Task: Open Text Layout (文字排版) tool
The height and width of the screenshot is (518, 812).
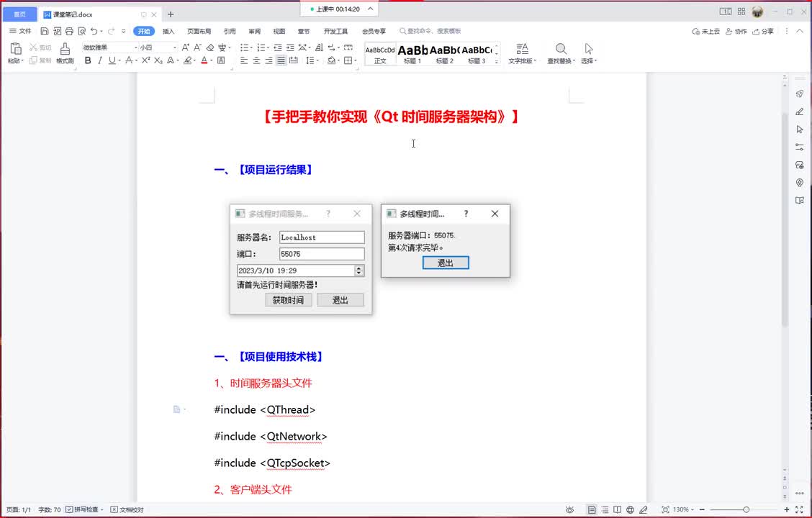Action: (x=522, y=53)
